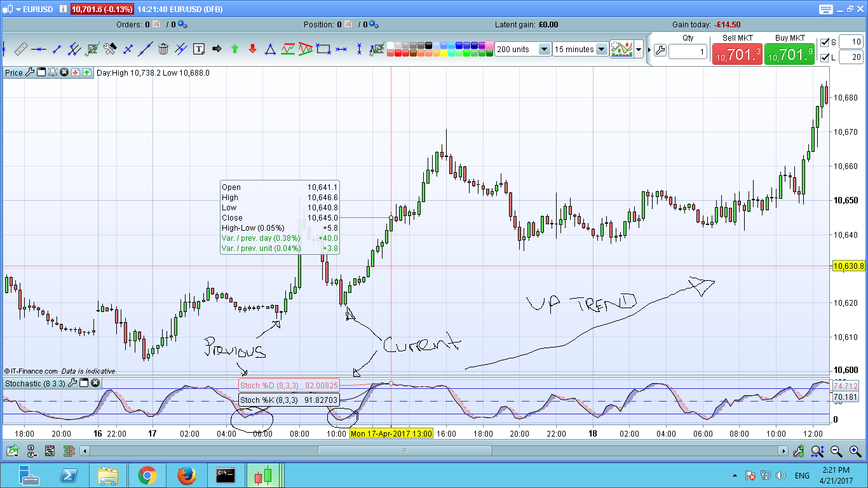Select the green up arrow marker
The image size is (868, 488).
tap(234, 48)
